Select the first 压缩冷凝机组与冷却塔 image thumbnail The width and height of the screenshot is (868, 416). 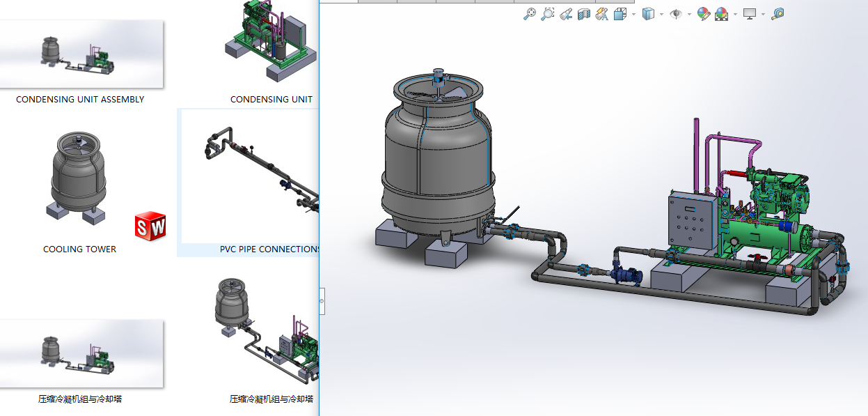80,353
